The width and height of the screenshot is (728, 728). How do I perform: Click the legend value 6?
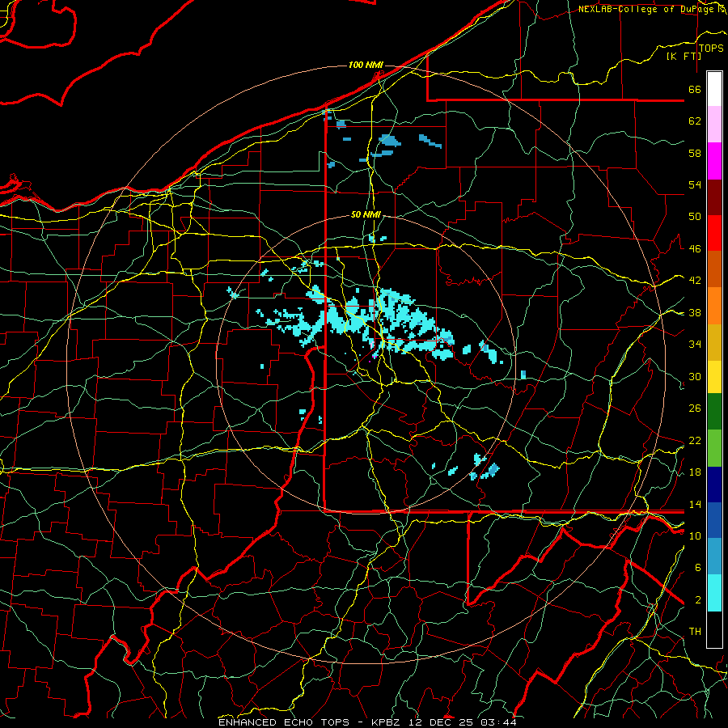click(x=697, y=568)
